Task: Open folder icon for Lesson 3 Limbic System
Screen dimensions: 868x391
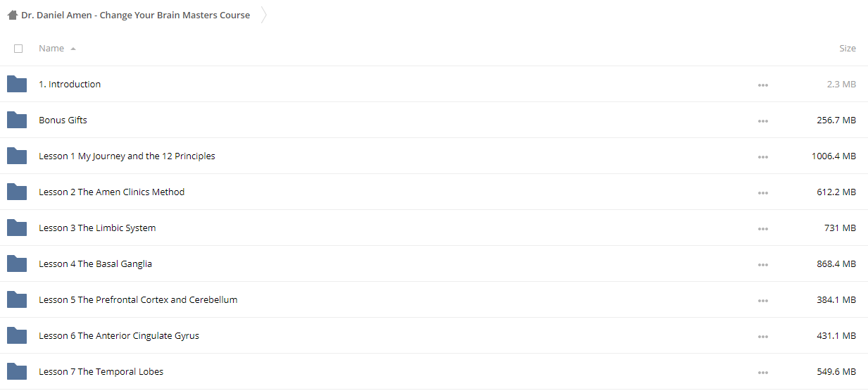Action: 17,228
